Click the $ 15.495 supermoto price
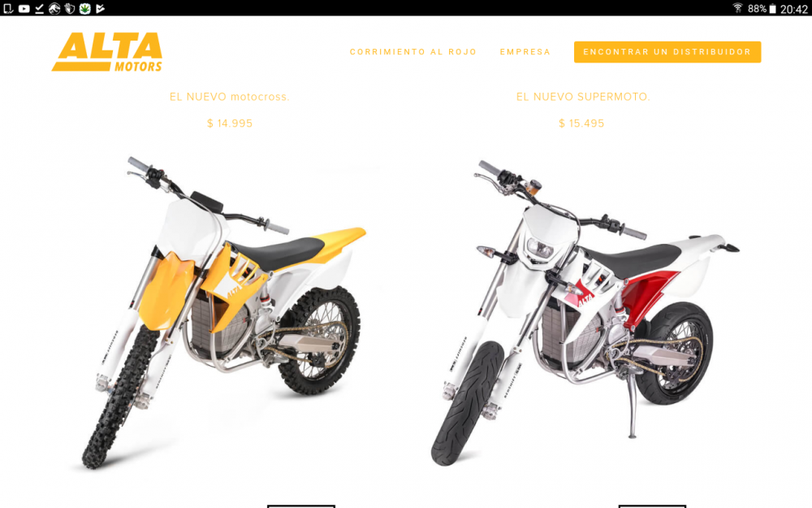812x508 pixels. click(581, 124)
